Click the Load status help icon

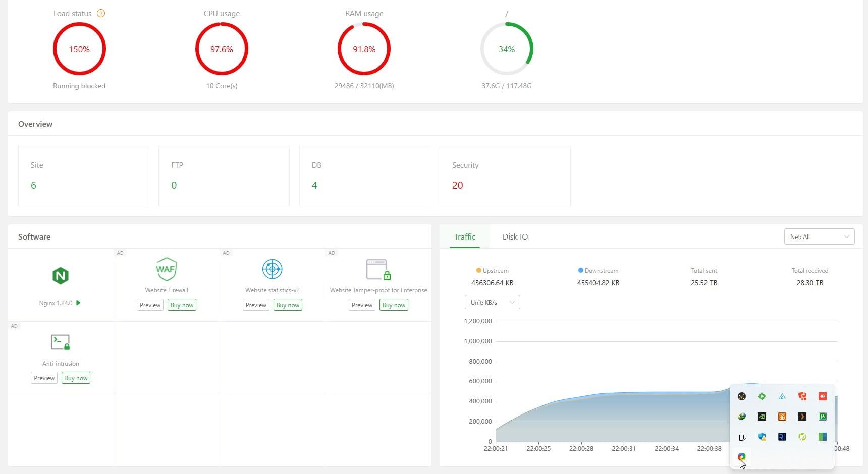pos(101,14)
